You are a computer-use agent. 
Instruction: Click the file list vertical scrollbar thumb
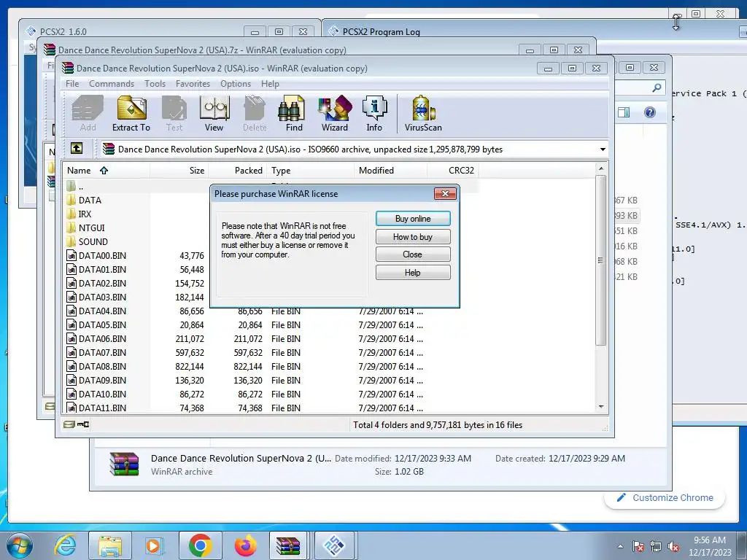point(601,260)
